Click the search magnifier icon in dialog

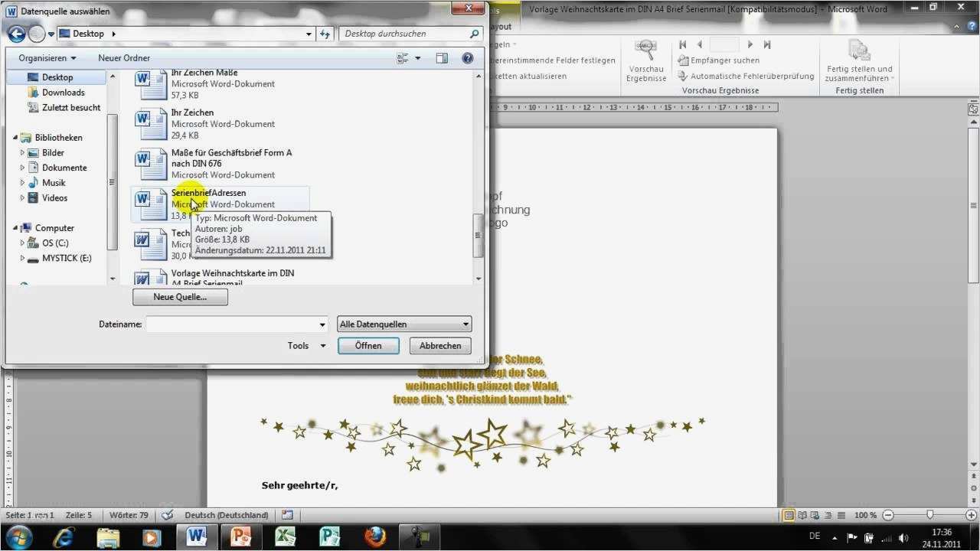pyautogui.click(x=475, y=34)
